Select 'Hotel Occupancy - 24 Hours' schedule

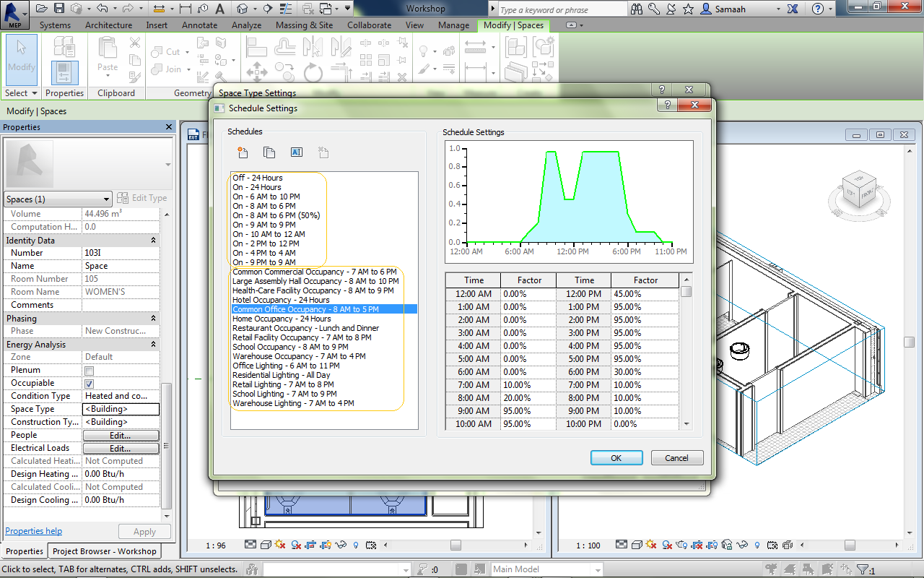[281, 300]
